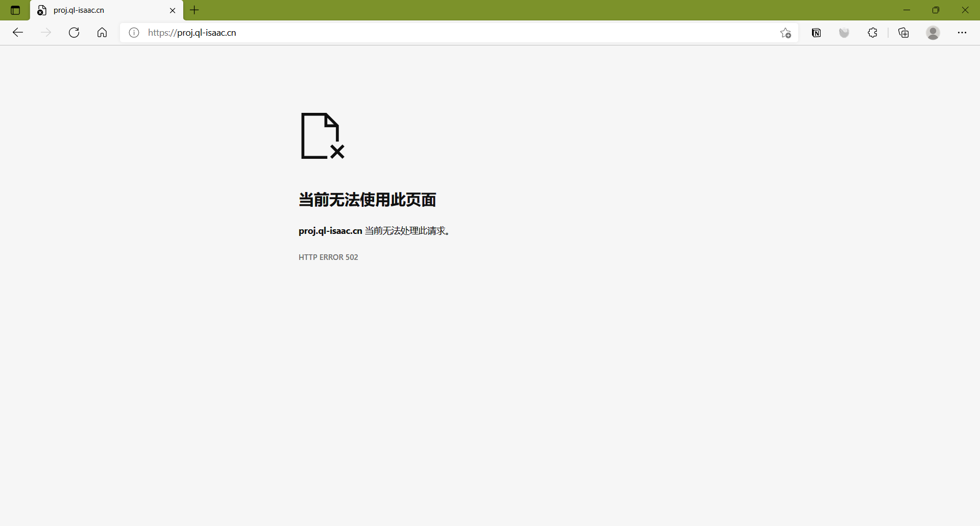Go to the browser home page

pos(102,32)
